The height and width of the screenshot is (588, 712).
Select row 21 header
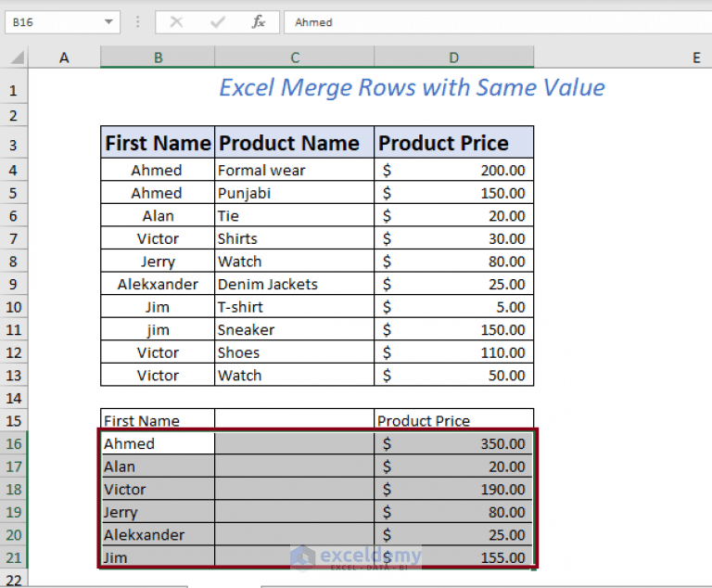[14, 557]
